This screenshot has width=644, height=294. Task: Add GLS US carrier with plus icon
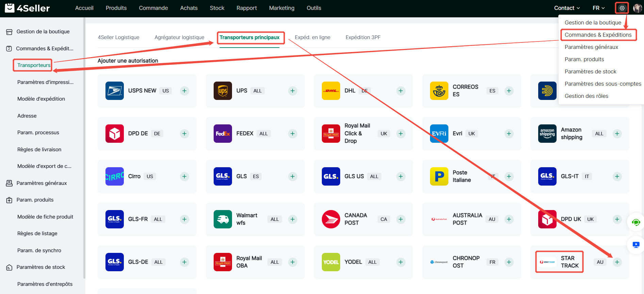pos(401,176)
